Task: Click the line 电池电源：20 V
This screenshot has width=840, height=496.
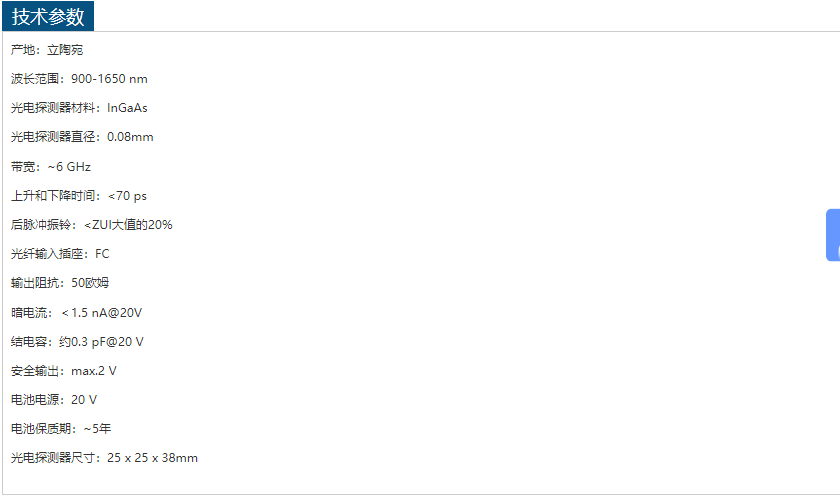Action: (54, 400)
